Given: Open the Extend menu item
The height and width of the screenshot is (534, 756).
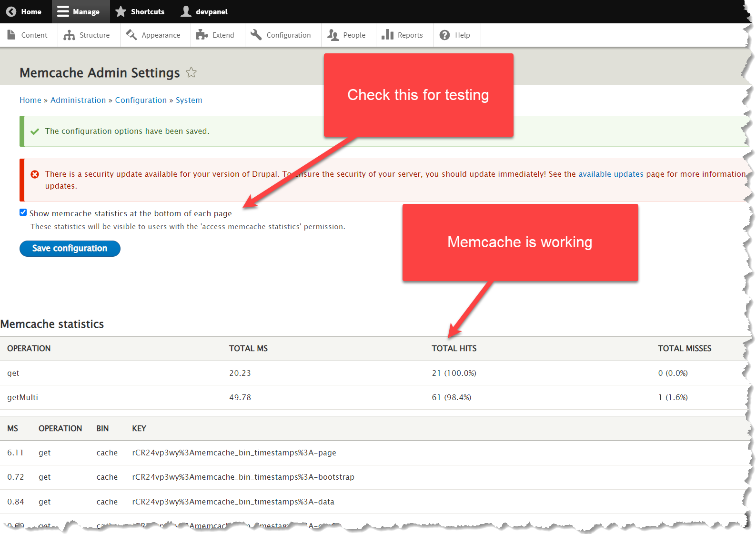Looking at the screenshot, I should pos(218,35).
